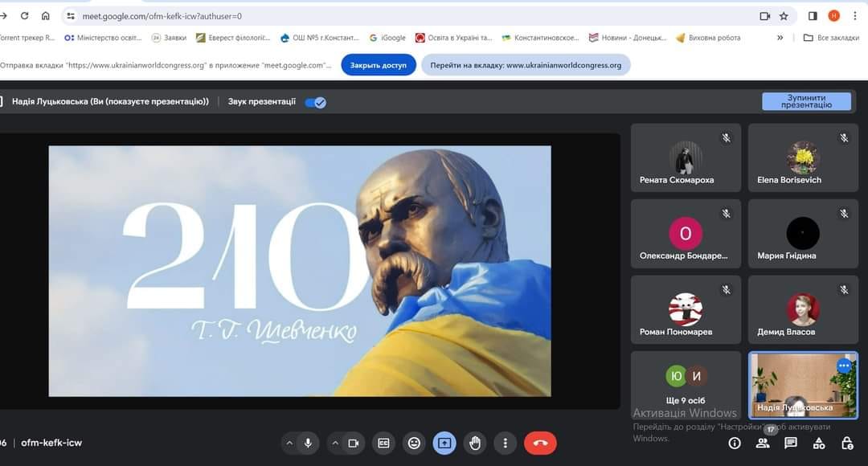
Task: Show more bookmarks chevron
Action: click(780, 38)
